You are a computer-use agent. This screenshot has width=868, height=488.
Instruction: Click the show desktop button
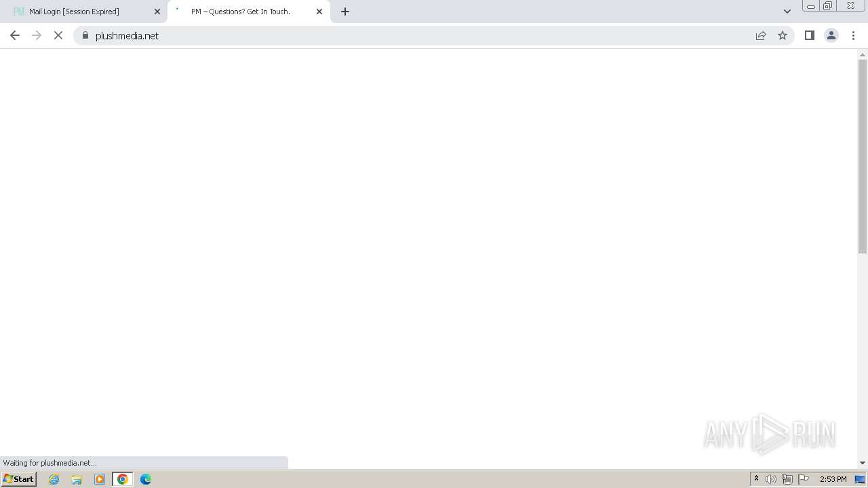click(860, 479)
